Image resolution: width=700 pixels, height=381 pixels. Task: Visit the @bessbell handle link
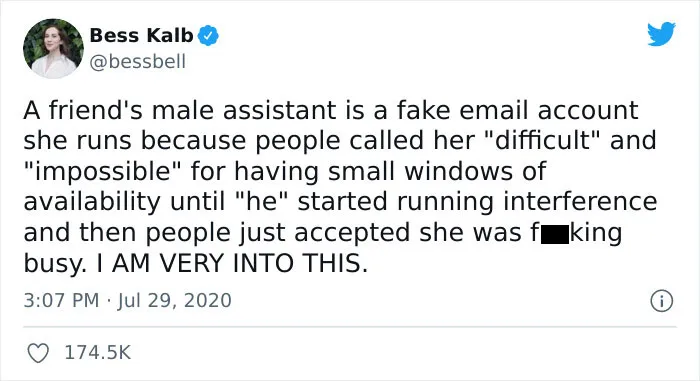138,62
